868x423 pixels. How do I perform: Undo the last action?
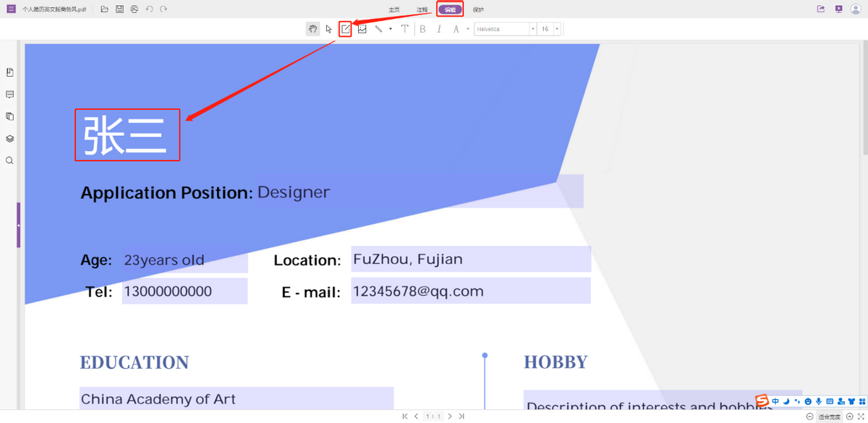point(149,9)
